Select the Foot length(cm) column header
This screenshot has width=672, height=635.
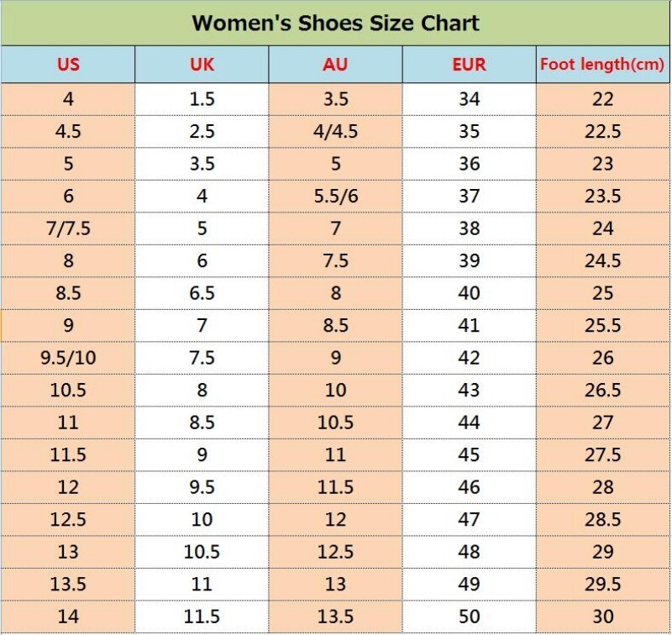602,65
